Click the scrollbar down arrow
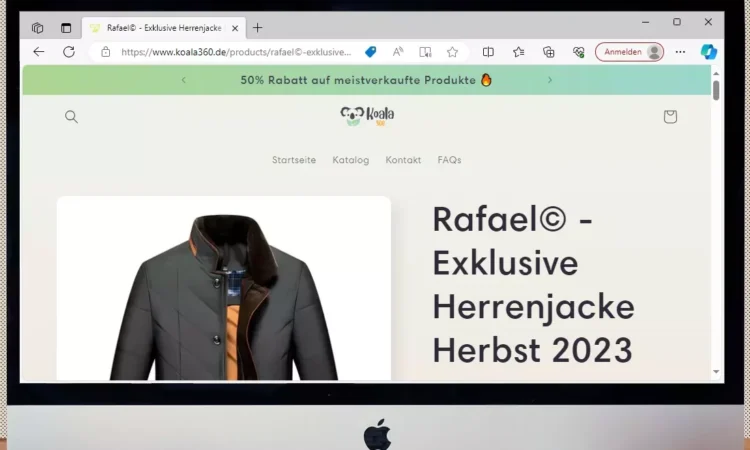Screen dimensions: 750x450 pos(716,372)
